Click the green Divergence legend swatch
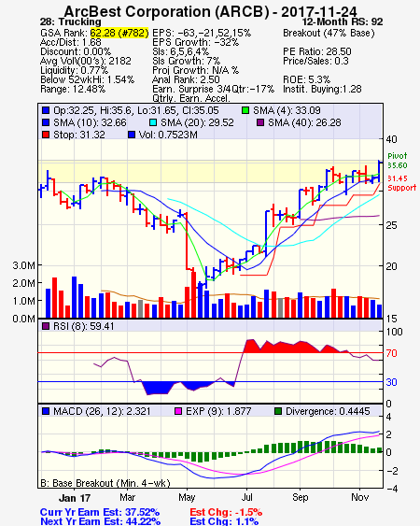Viewport: 420px width, 526px height. coord(278,411)
